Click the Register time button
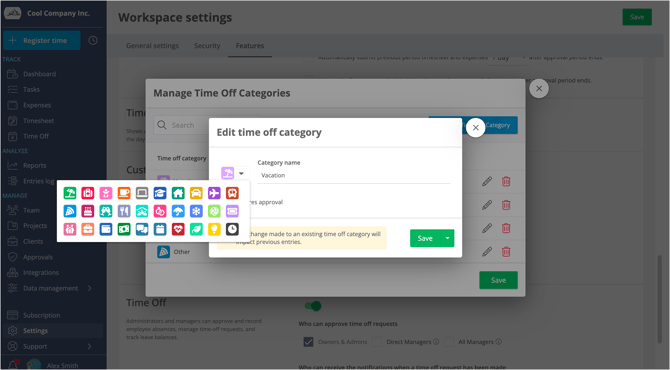The height and width of the screenshot is (370, 670). click(41, 40)
